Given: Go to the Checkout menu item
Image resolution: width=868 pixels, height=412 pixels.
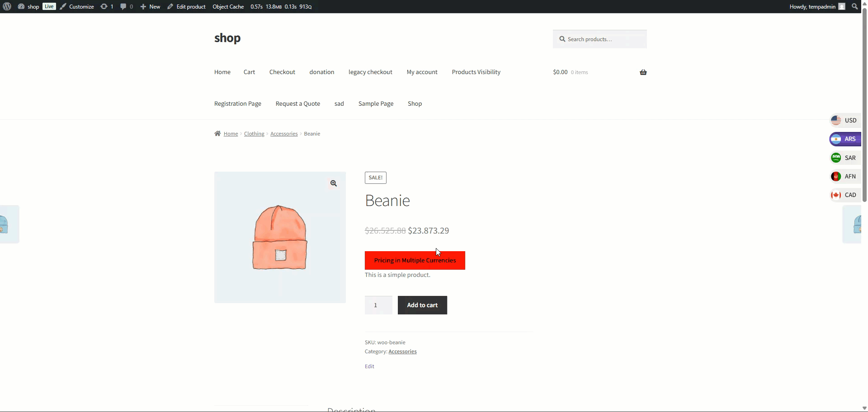Looking at the screenshot, I should point(282,72).
